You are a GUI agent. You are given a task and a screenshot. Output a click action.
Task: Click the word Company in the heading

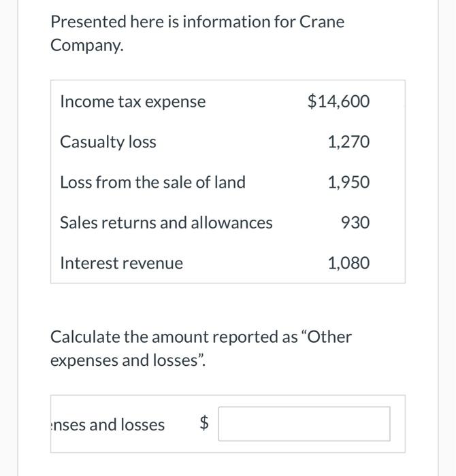[84, 46]
